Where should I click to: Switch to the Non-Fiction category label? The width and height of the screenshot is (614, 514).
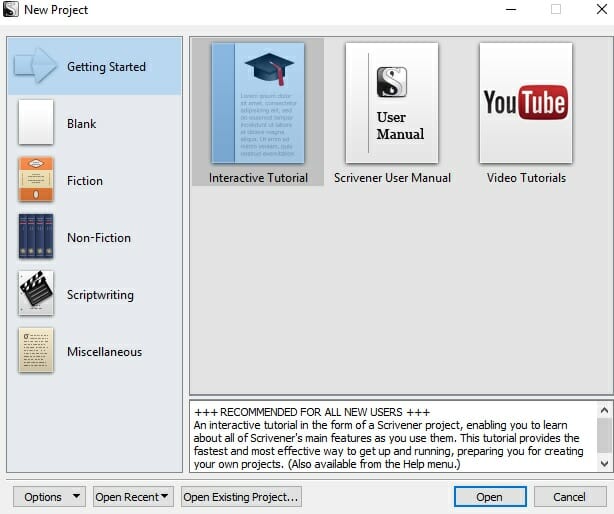pyautogui.click(x=99, y=238)
